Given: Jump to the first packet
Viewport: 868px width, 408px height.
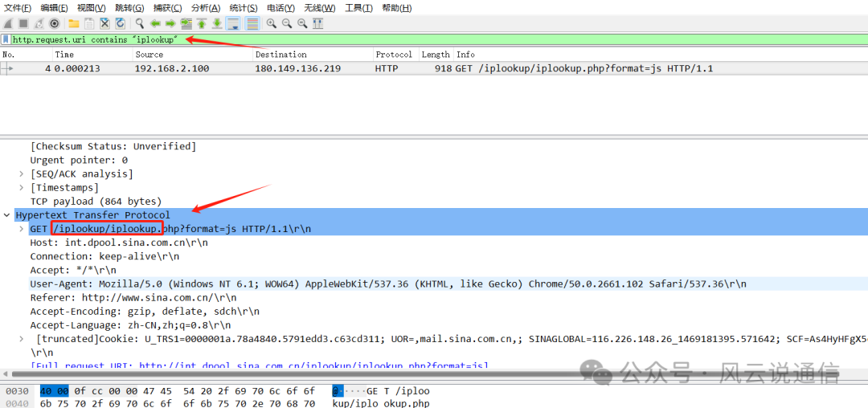Looking at the screenshot, I should pos(202,23).
